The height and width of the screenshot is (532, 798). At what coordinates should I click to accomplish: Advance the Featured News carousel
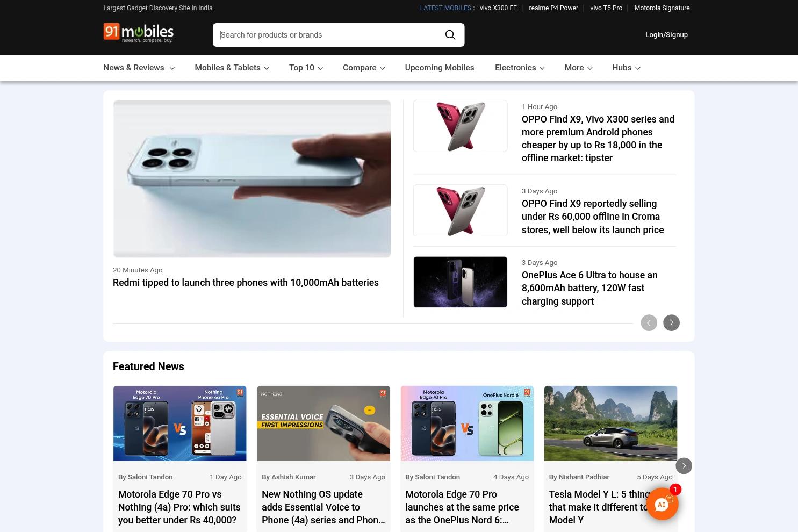click(x=684, y=465)
